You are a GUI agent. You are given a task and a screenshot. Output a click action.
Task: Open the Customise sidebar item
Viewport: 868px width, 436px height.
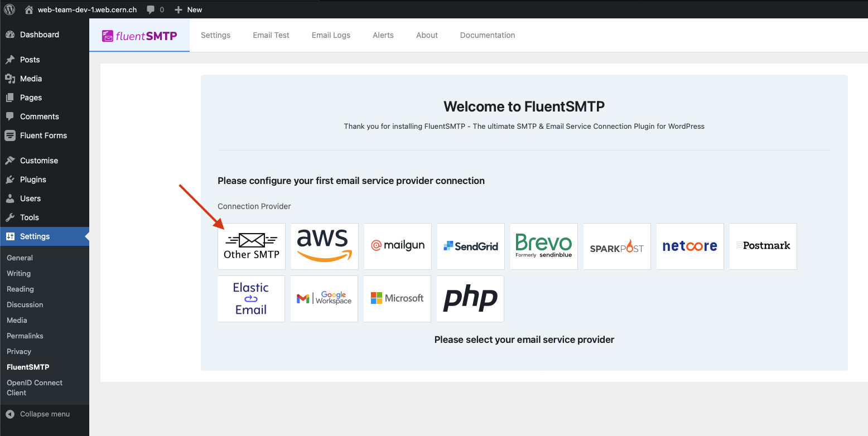click(45, 161)
